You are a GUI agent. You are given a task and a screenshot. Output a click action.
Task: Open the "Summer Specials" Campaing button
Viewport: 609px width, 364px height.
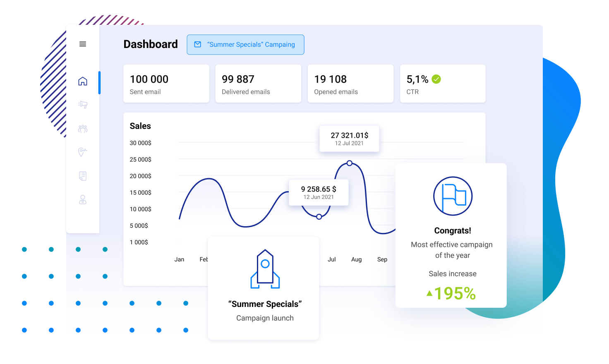[x=245, y=45]
